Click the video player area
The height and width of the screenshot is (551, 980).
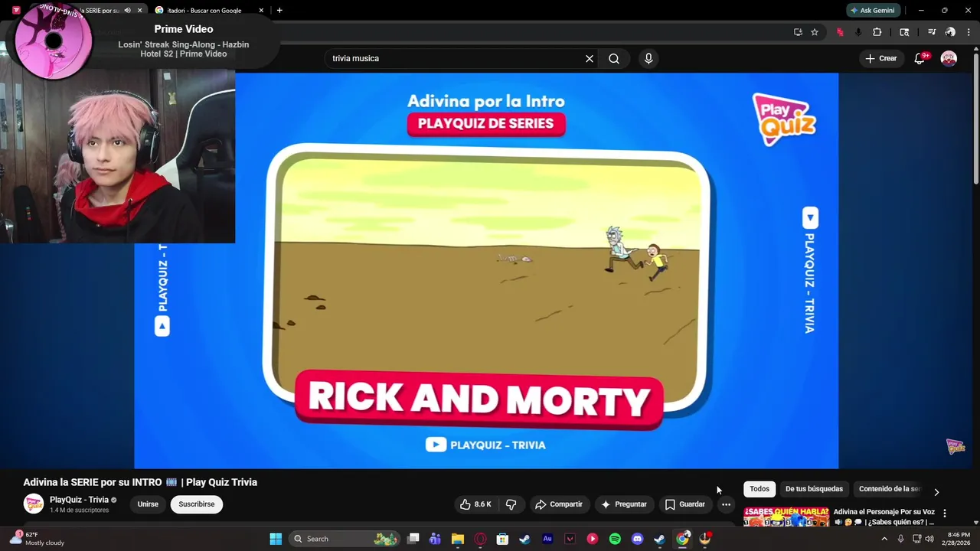[x=486, y=271]
